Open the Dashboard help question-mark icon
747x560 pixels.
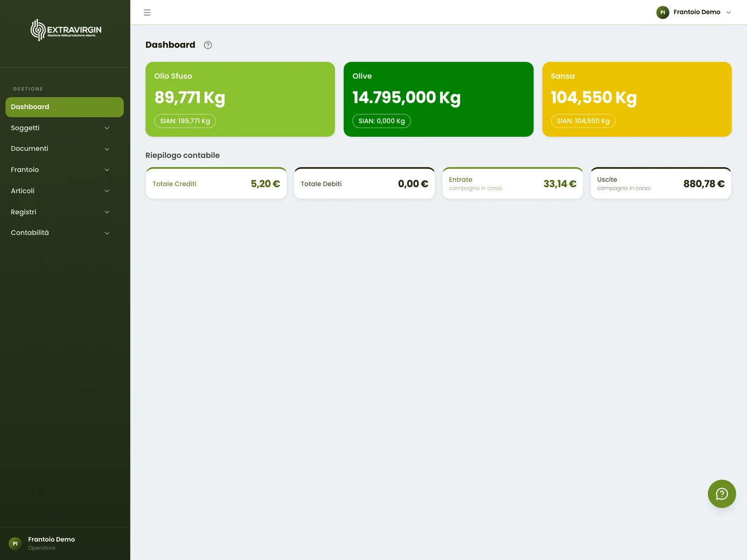[x=208, y=45]
